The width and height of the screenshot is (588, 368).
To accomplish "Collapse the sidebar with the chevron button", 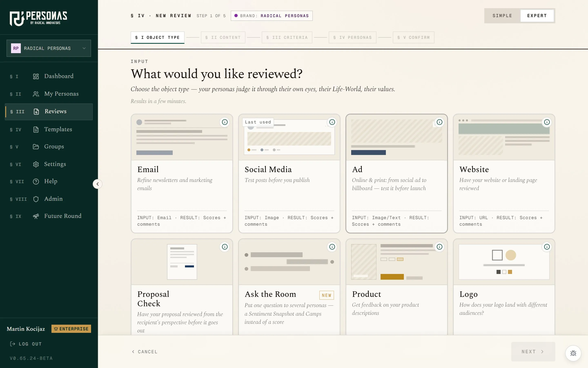I will pyautogui.click(x=97, y=184).
